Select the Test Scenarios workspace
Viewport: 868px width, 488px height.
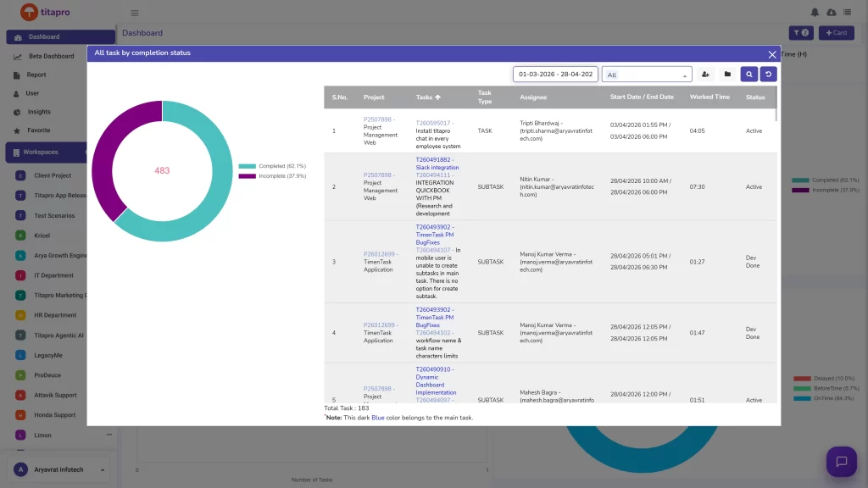[53, 216]
